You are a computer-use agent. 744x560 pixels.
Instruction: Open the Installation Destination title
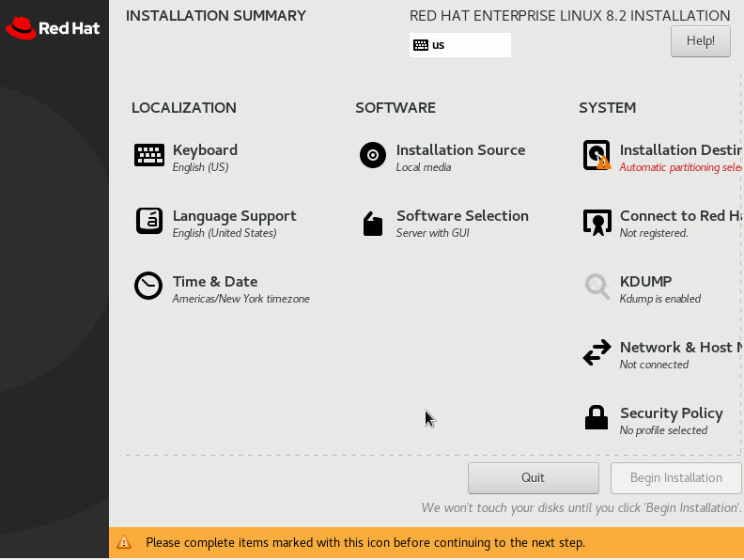pos(681,150)
